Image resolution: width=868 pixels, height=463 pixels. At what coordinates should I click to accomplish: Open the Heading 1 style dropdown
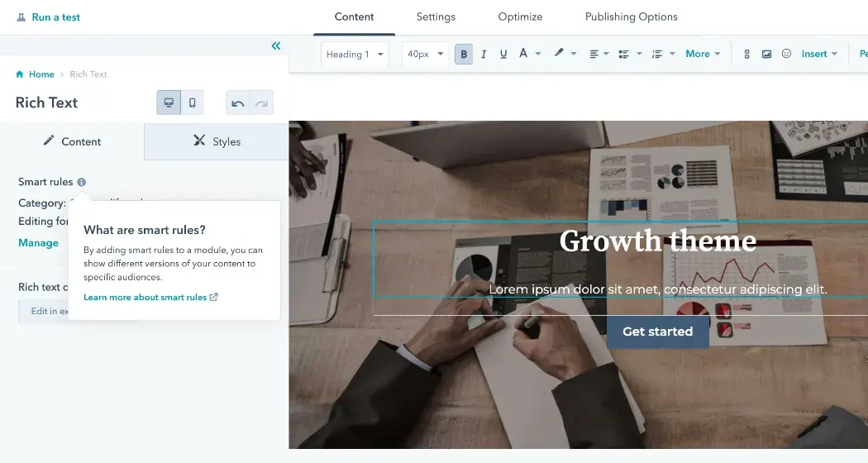pos(355,55)
